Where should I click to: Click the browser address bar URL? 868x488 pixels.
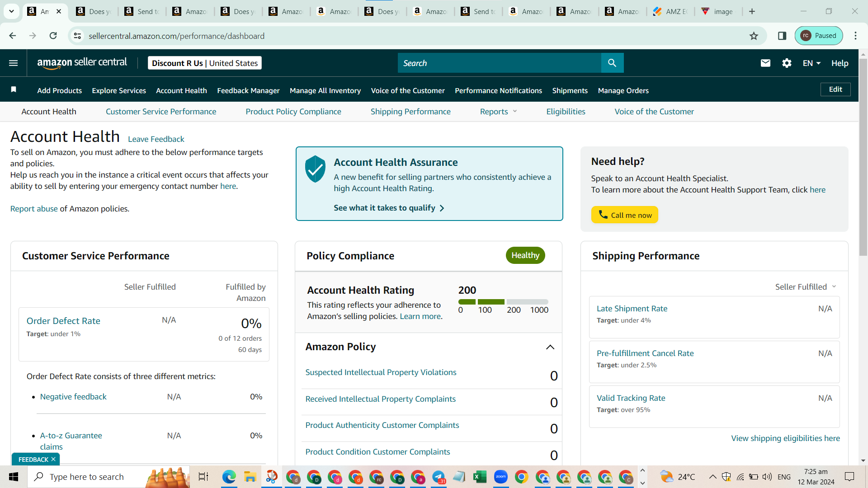coord(176,36)
